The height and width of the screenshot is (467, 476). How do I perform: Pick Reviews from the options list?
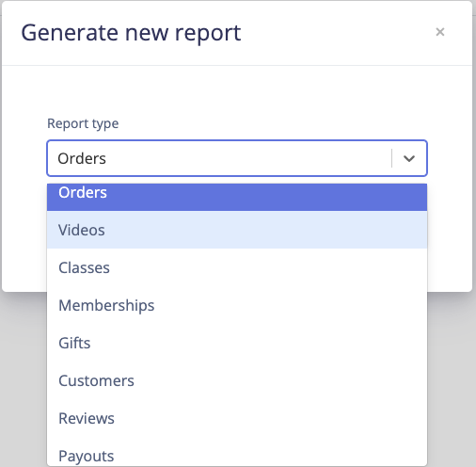[237, 418]
